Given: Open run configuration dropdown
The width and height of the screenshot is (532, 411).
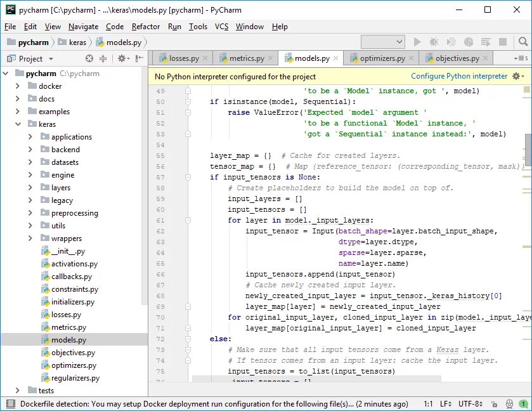Looking at the screenshot, I should pos(383,42).
